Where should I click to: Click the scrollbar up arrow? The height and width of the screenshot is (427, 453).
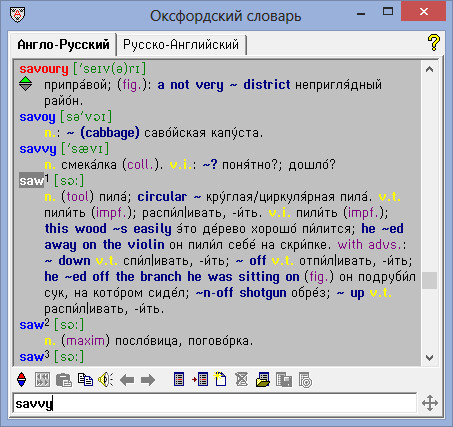point(430,69)
